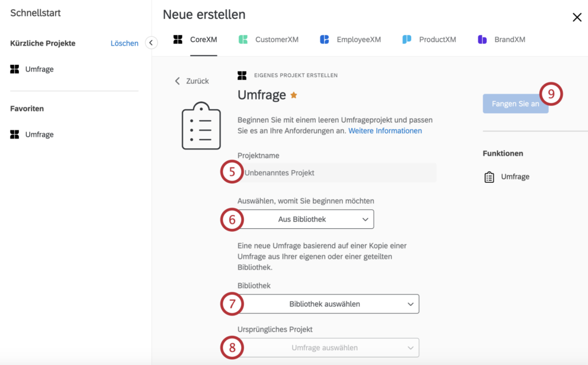The image size is (588, 365).
Task: Click the Funktionen heading
Action: coord(503,153)
